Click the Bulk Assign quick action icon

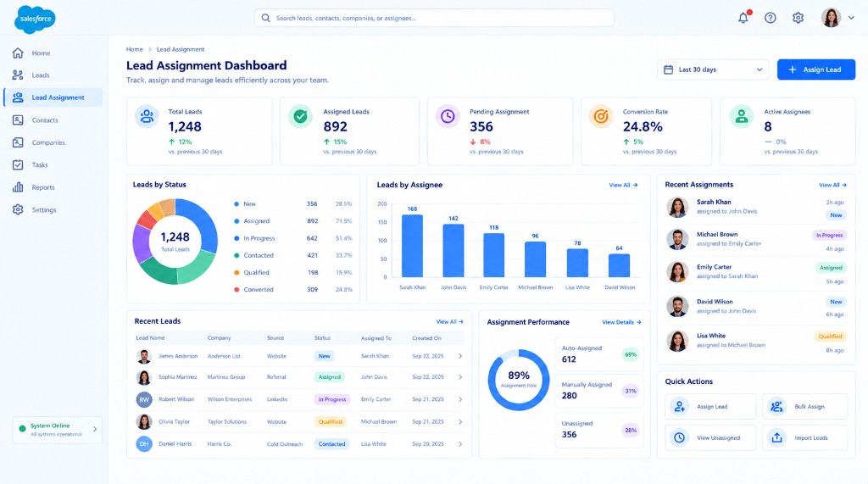point(776,407)
